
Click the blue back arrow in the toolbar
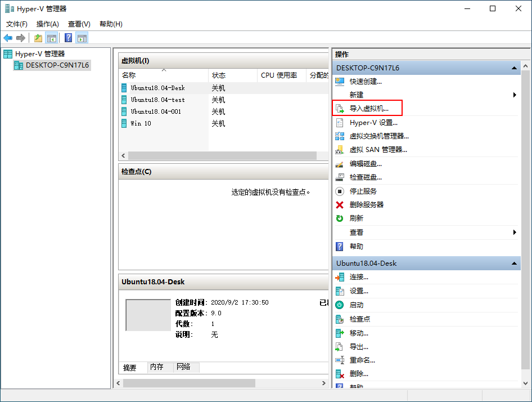point(8,38)
